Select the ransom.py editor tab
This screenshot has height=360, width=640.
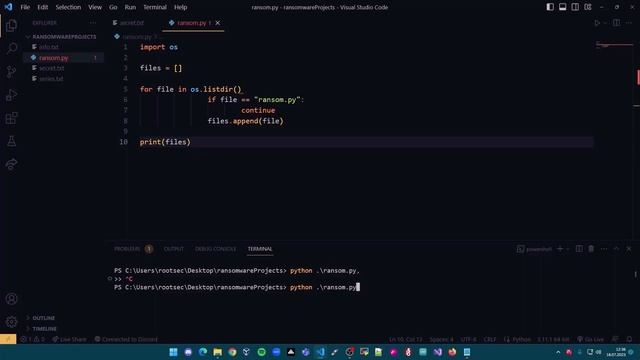coord(192,23)
